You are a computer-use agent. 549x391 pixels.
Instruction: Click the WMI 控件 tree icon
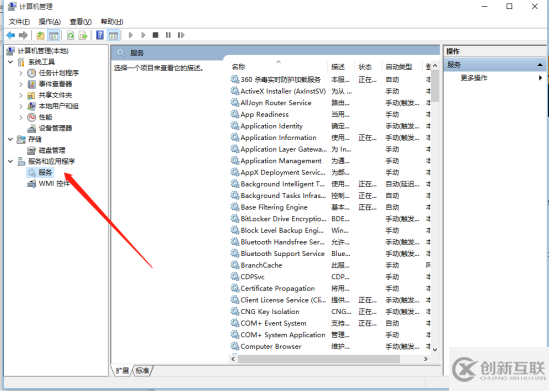coord(32,183)
